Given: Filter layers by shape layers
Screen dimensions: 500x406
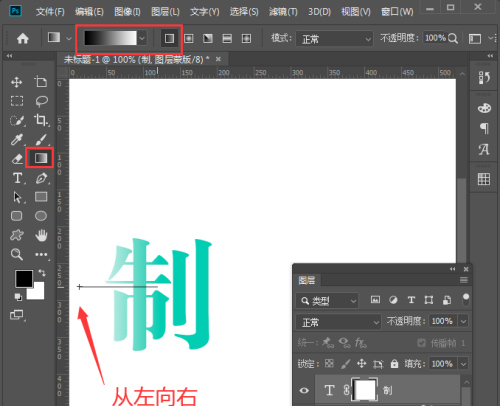Looking at the screenshot, I should (x=429, y=300).
